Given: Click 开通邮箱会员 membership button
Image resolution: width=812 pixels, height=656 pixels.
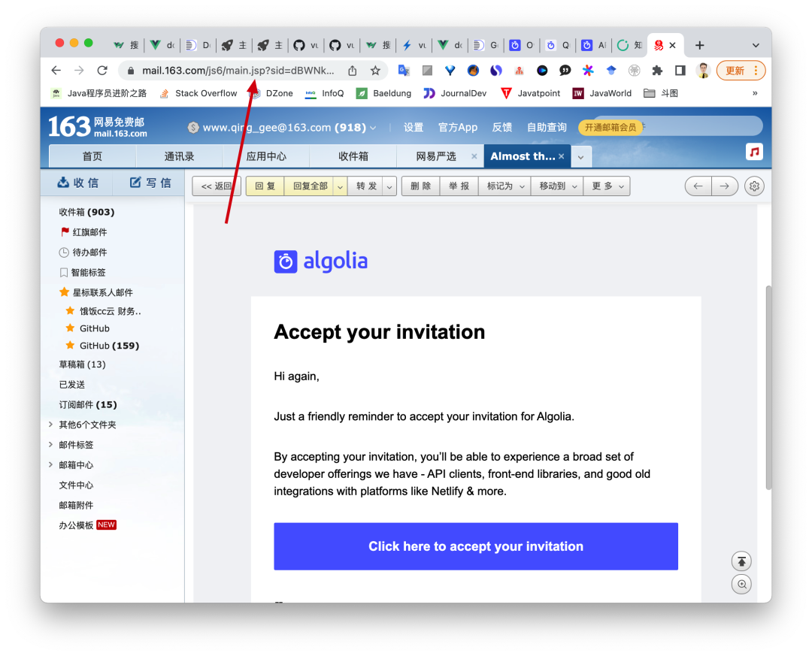Looking at the screenshot, I should [611, 128].
